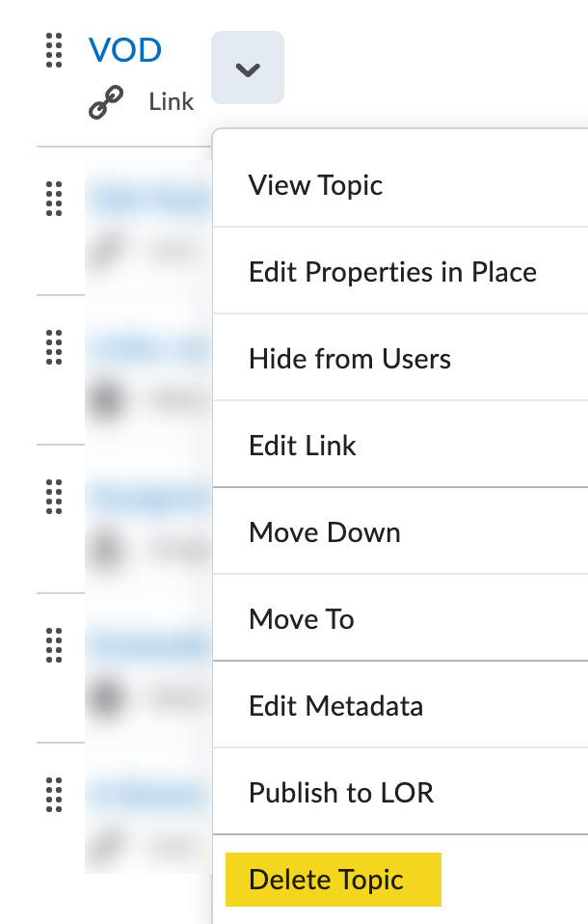Viewport: 588px width, 924px height.
Task: Select Edit Link in the menu
Action: pos(302,445)
